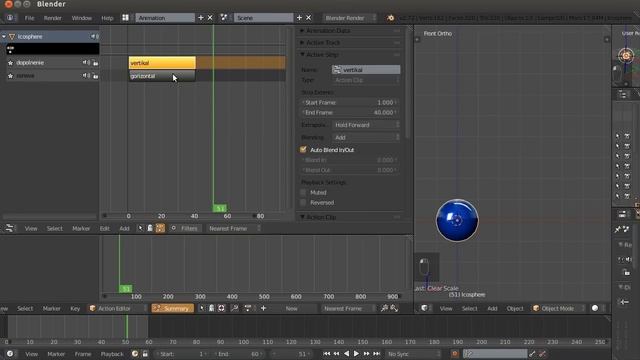Jump to last frame playback icon
640x360 pixels.
(376, 353)
